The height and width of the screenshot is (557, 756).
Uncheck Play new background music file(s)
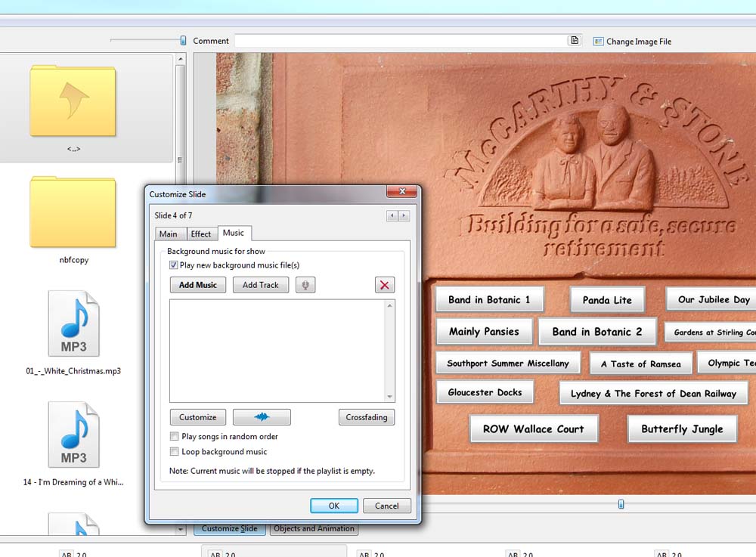174,265
